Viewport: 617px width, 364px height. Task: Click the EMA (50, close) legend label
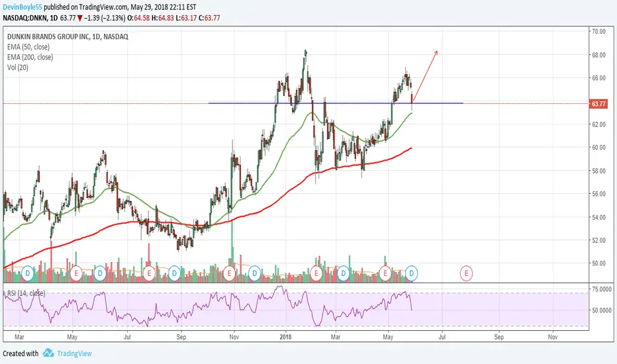[28, 47]
